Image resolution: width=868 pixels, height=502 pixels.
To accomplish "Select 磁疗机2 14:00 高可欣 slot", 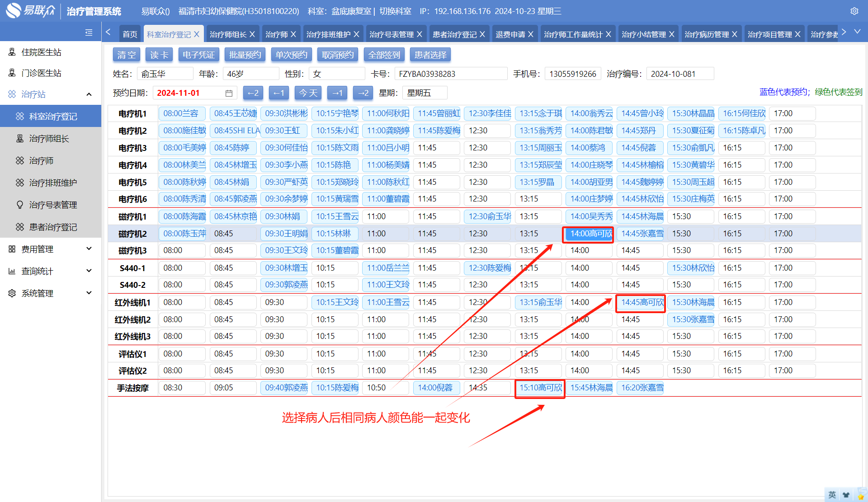I will pyautogui.click(x=588, y=234).
